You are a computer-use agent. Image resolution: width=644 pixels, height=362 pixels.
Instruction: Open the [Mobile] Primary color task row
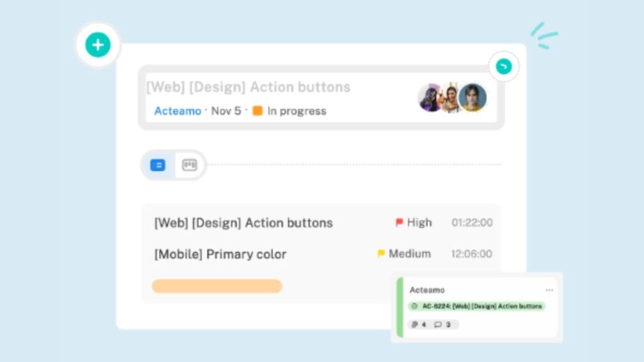[x=220, y=255]
